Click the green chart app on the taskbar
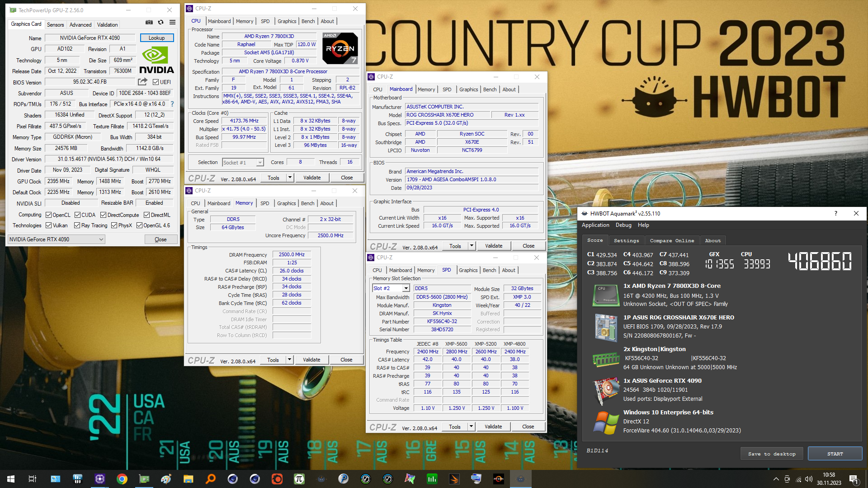The width and height of the screenshot is (868, 488). coord(432,479)
